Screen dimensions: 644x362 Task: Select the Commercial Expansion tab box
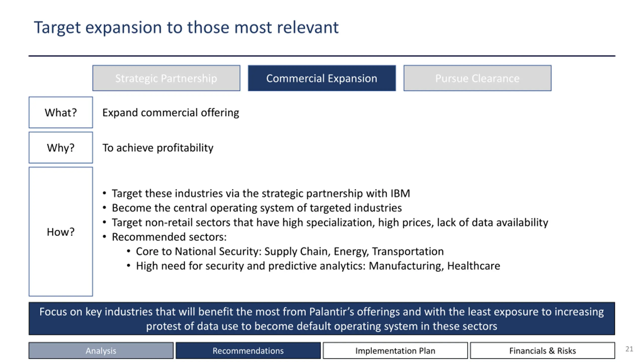[x=322, y=78]
